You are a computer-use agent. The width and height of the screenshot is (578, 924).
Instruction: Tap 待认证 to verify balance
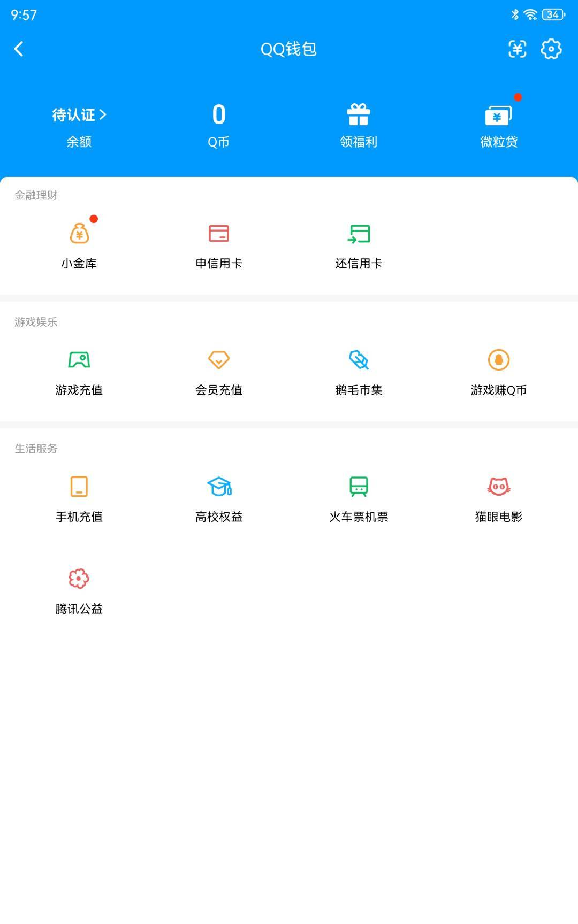(x=79, y=115)
